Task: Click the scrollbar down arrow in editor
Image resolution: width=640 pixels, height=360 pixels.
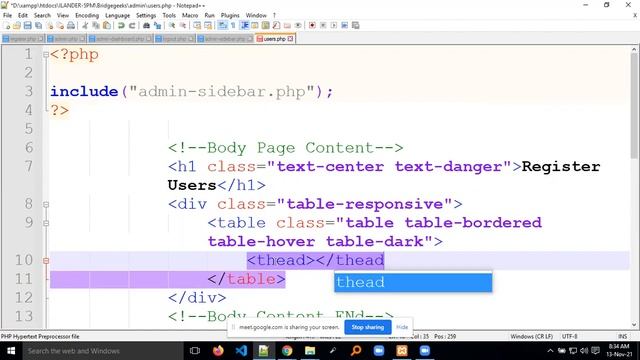Action: coord(634,325)
